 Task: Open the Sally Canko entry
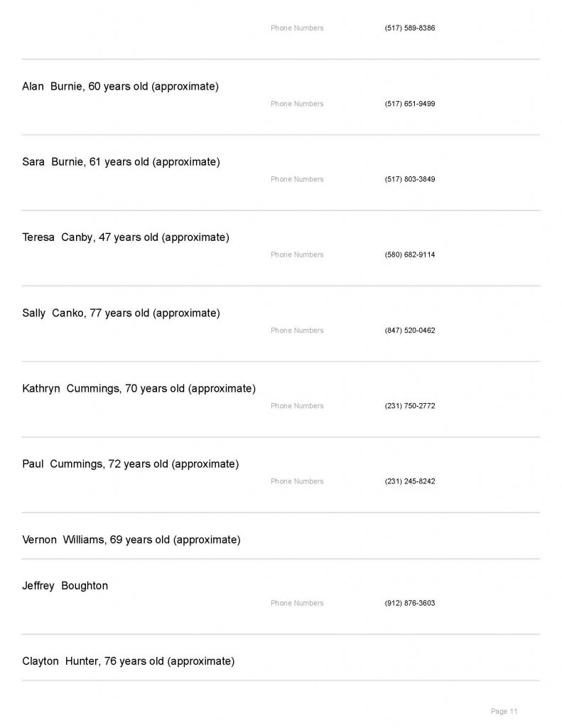[121, 313]
